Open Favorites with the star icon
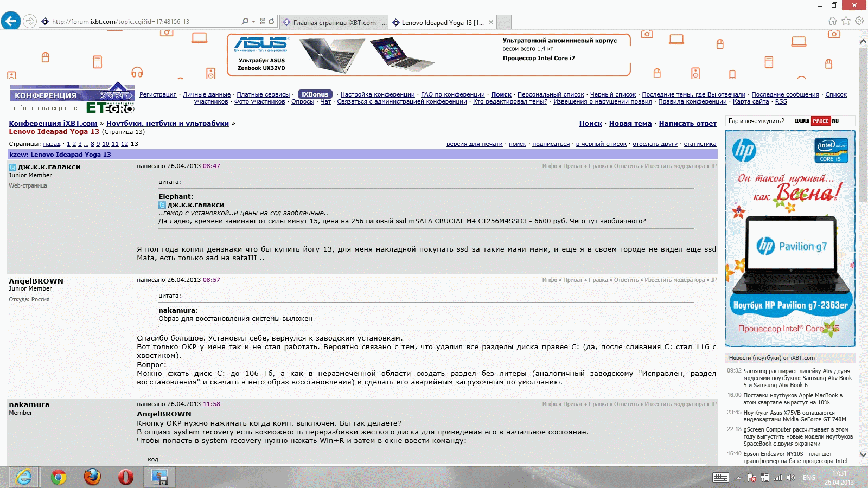This screenshot has width=868, height=488. [x=846, y=21]
